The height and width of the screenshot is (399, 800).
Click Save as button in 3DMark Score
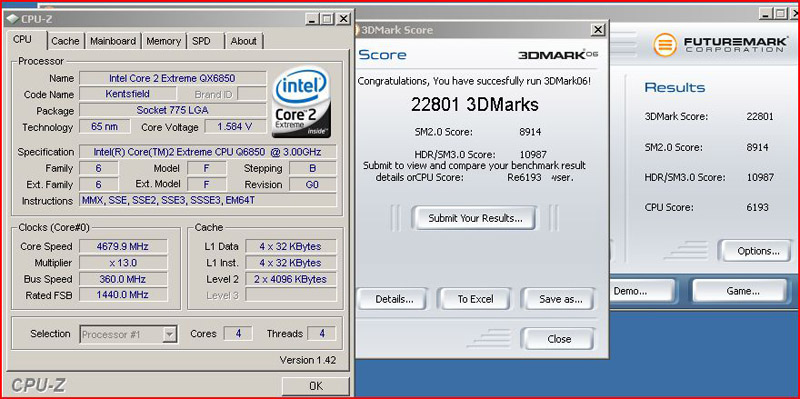560,299
